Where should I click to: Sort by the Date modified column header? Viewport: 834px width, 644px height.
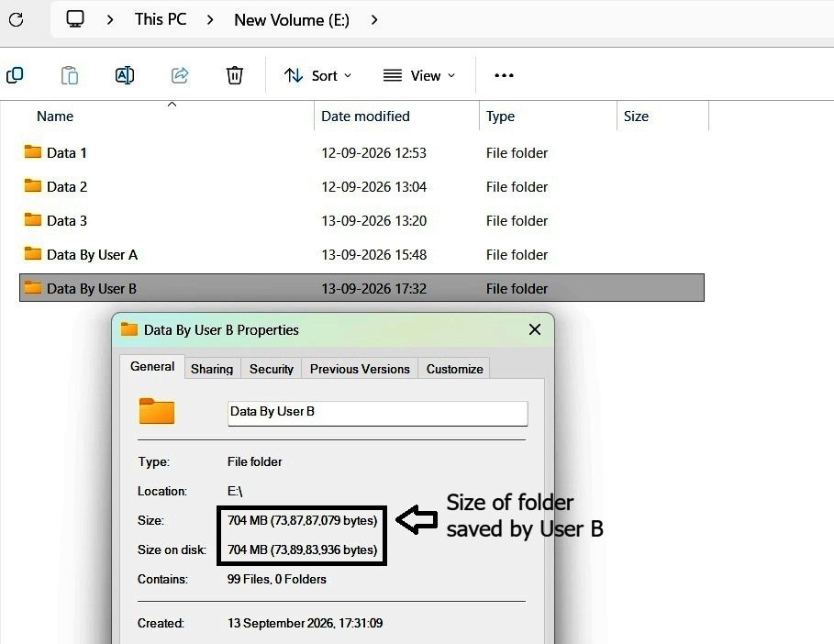[x=365, y=116]
